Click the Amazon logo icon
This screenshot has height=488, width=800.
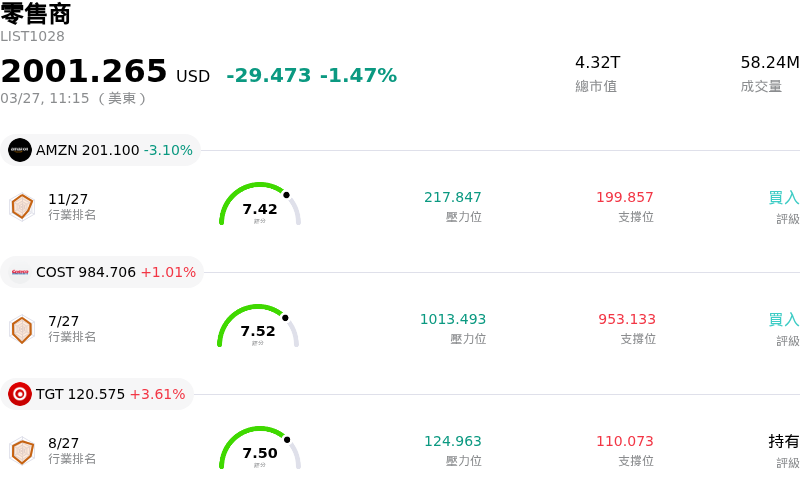coord(20,150)
